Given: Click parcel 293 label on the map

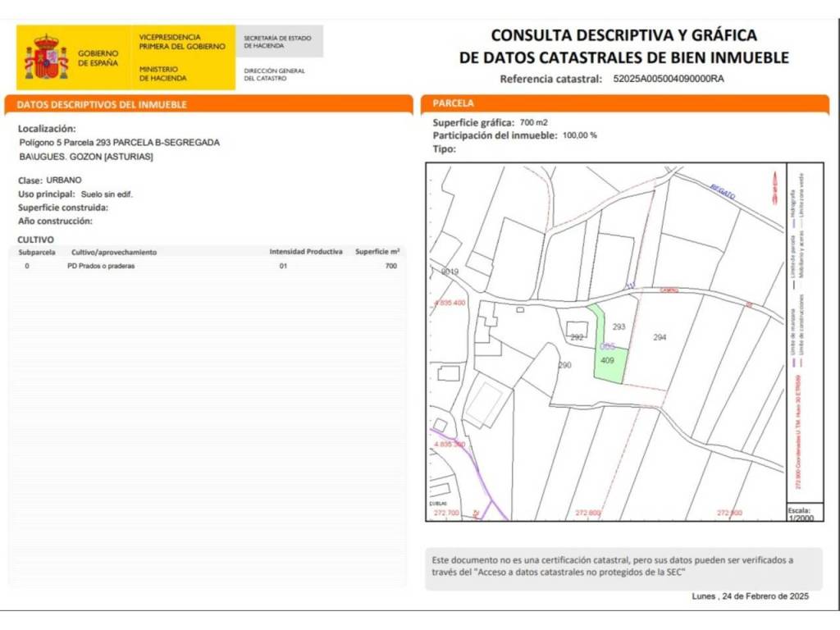Looking at the screenshot, I should click(x=619, y=326).
